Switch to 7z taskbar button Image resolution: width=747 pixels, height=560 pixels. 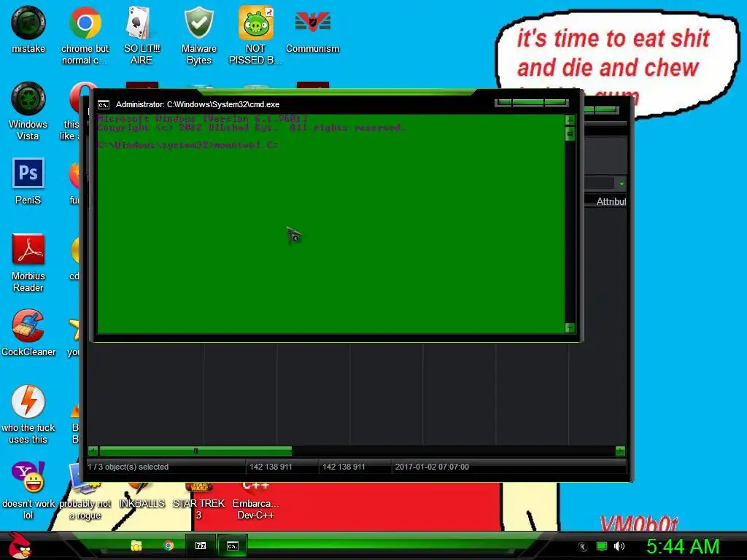[x=201, y=545]
